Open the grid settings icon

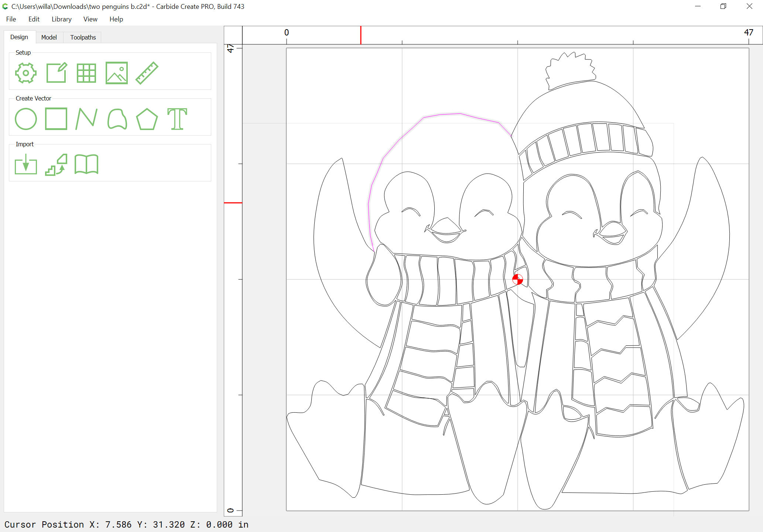[x=86, y=73]
